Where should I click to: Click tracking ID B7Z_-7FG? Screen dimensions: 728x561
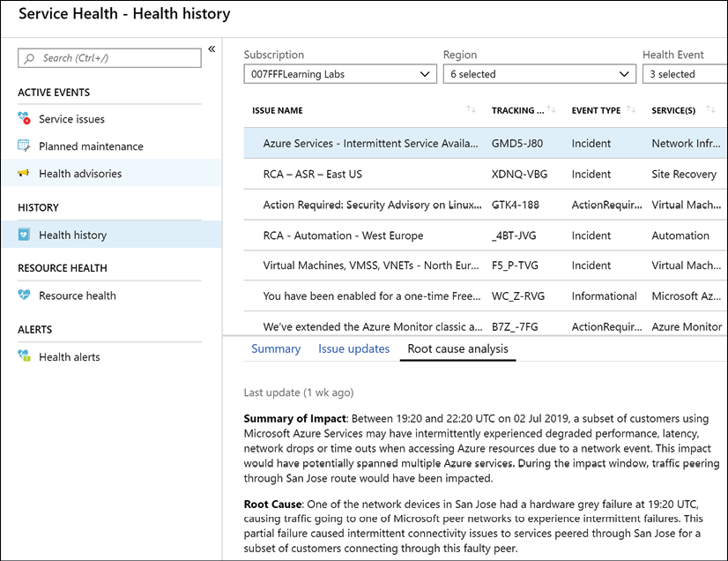[515, 326]
